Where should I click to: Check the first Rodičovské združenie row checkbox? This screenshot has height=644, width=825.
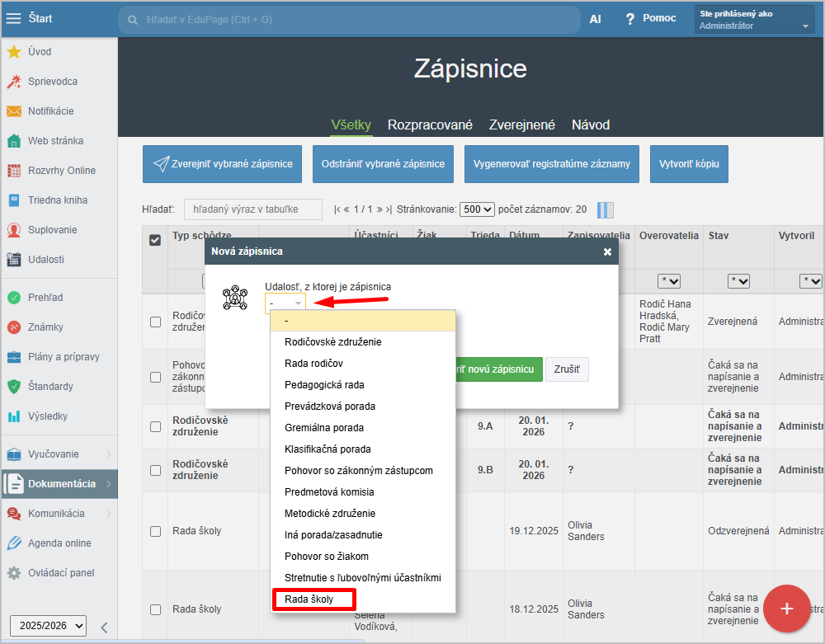155,322
